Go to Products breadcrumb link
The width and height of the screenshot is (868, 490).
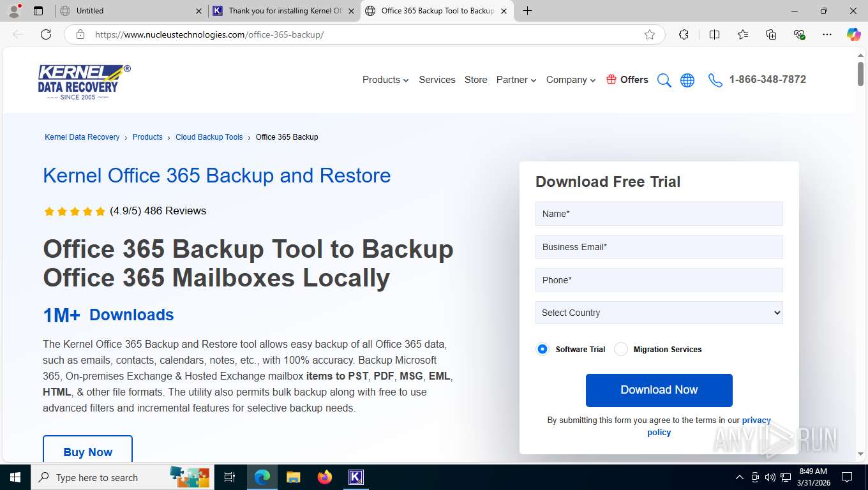147,137
